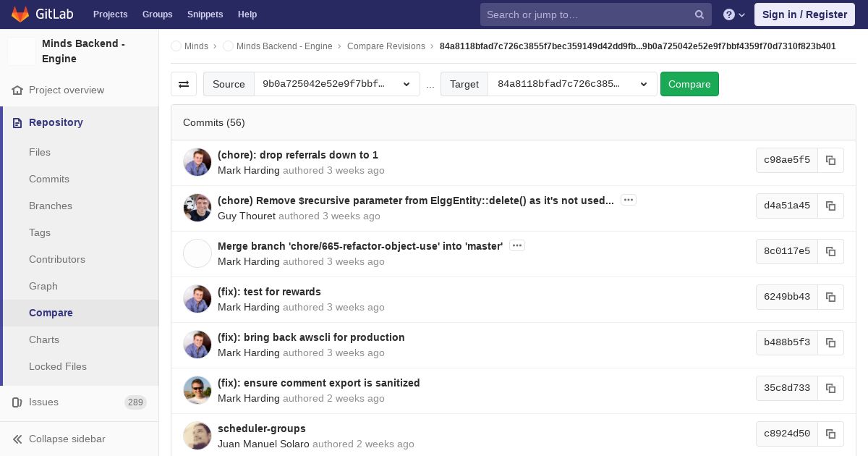This screenshot has height=456, width=868.
Task: Open commit b488b5f3 hash link
Action: [x=787, y=342]
